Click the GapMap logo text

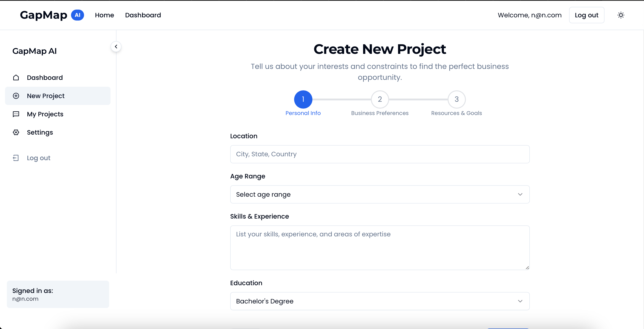43,15
